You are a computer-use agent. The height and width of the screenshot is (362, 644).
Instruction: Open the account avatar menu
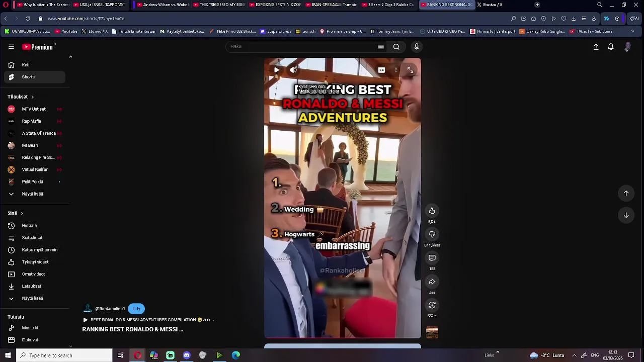coord(627,47)
